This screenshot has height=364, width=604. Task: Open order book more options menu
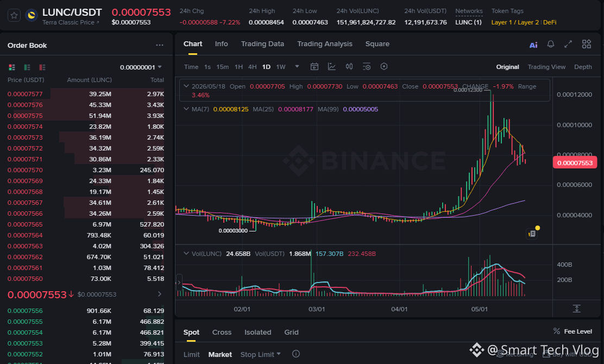[x=160, y=45]
